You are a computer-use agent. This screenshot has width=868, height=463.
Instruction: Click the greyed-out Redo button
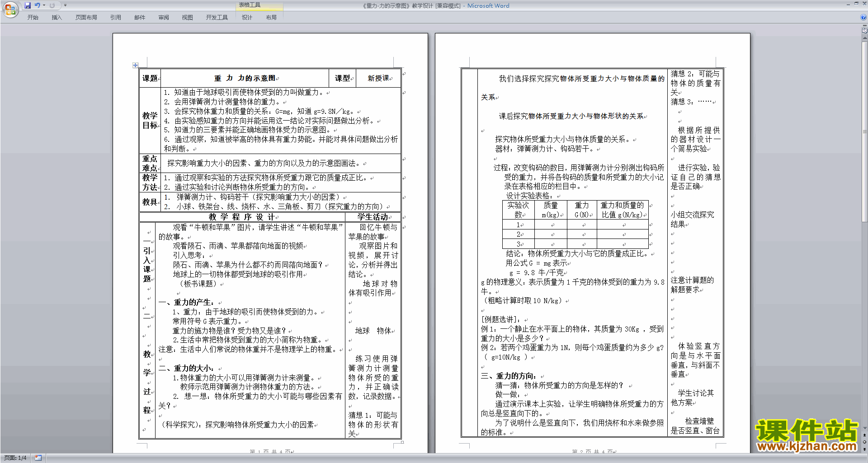(x=52, y=5)
